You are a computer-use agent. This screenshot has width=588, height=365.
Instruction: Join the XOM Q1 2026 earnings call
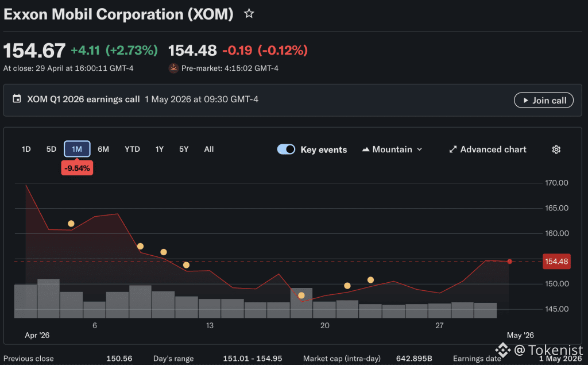click(543, 100)
